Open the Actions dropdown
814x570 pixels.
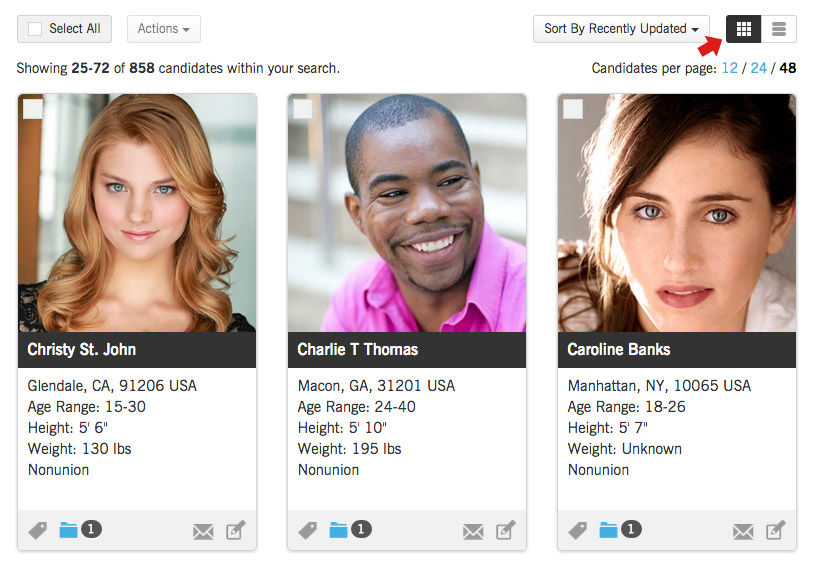click(164, 29)
